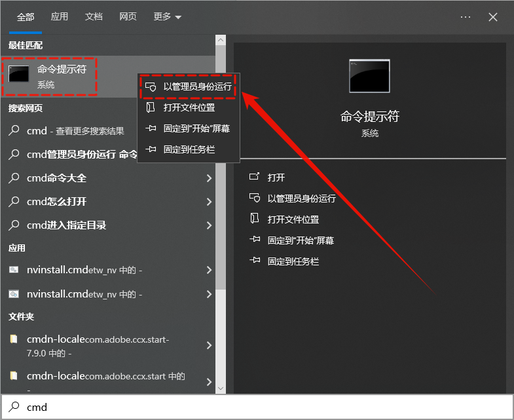Select 固定到任务栏 in the context menu
514x420 pixels.
tap(189, 149)
